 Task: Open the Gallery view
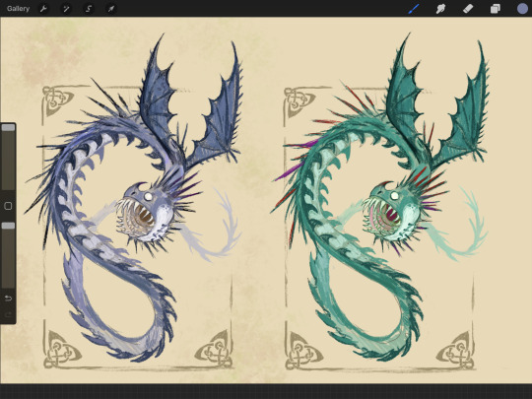coord(18,9)
